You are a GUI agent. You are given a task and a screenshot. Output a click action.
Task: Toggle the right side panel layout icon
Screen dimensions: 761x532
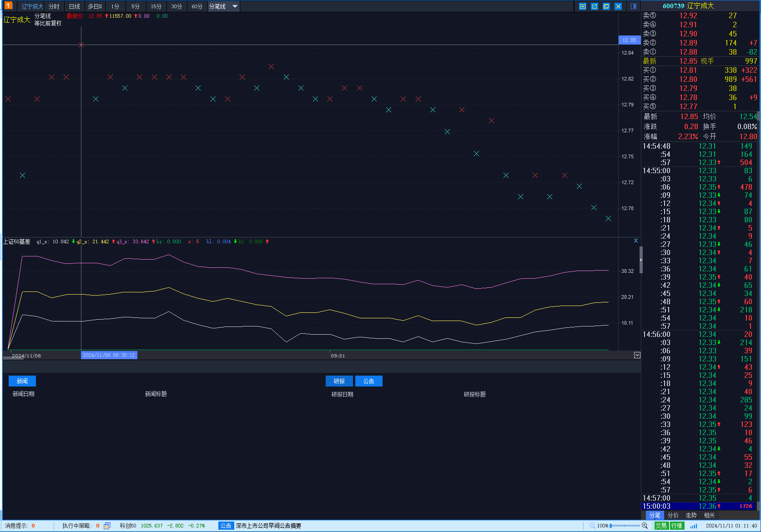(634, 6)
